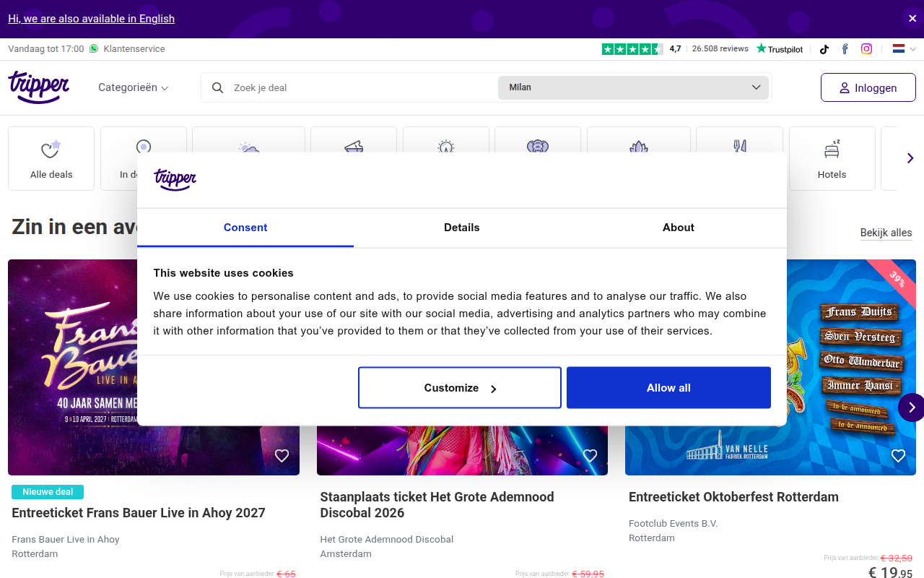The image size is (924, 578).
Task: Click the € 19.95 price
Action: [x=890, y=573]
